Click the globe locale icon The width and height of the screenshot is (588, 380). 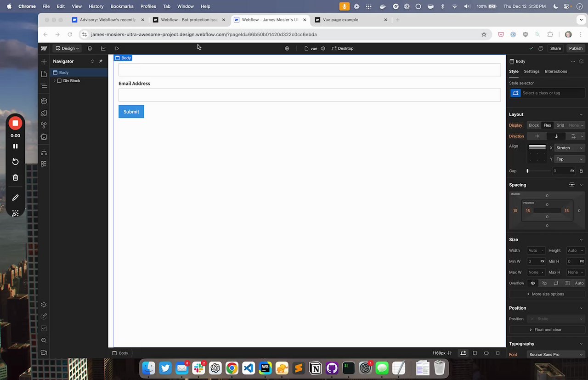287,48
